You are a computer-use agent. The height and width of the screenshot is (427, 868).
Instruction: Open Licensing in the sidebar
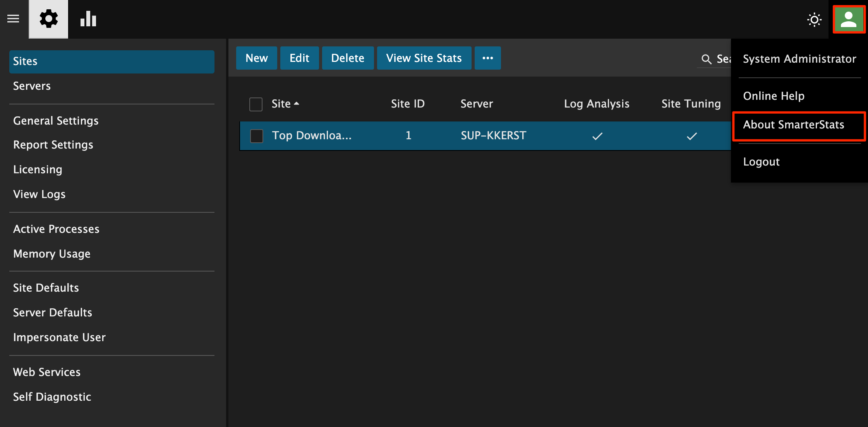(x=38, y=169)
